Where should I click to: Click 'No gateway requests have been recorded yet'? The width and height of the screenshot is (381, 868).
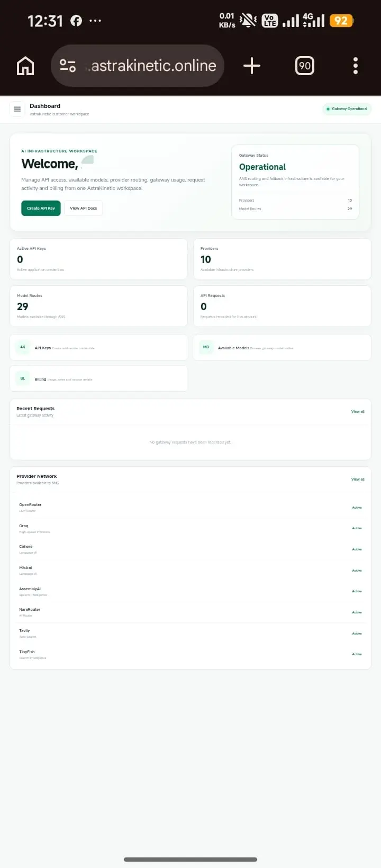point(190,442)
